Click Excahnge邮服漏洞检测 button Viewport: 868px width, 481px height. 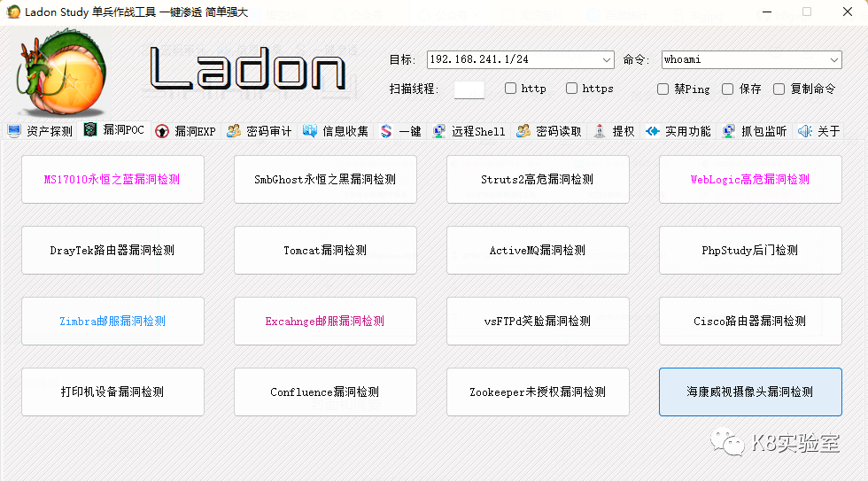(326, 321)
